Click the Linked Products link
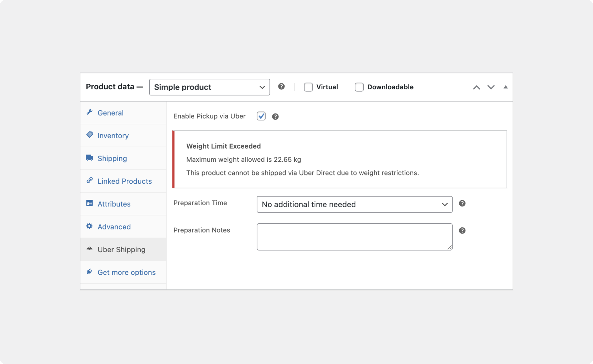This screenshot has width=593, height=364. coord(124,181)
